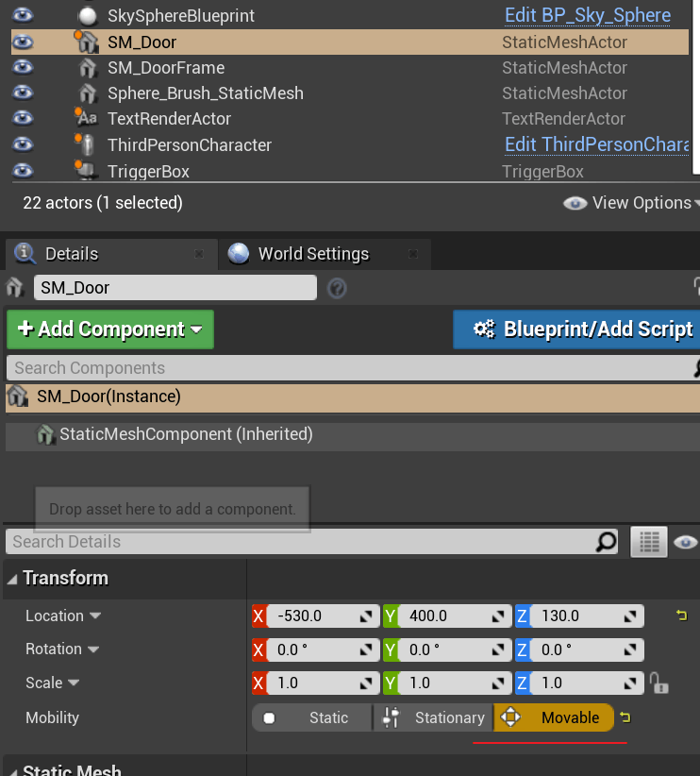The width and height of the screenshot is (700, 776).
Task: Toggle visibility of TextRenderActor
Action: (23, 118)
